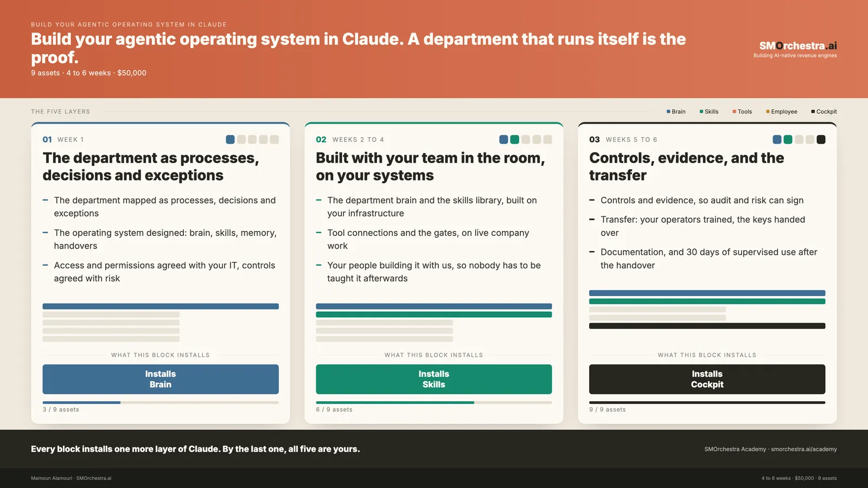
Task: Select the Cockpit legend entry
Action: 824,112
